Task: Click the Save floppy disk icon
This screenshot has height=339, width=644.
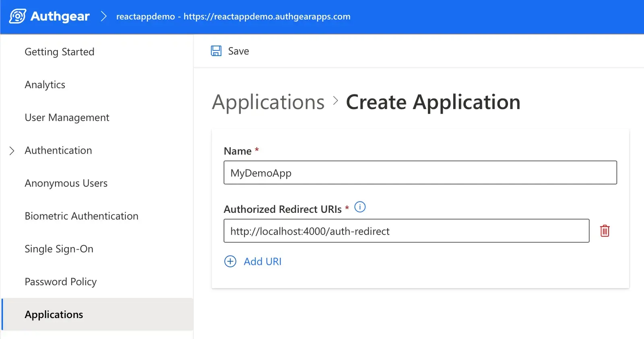Action: 216,51
